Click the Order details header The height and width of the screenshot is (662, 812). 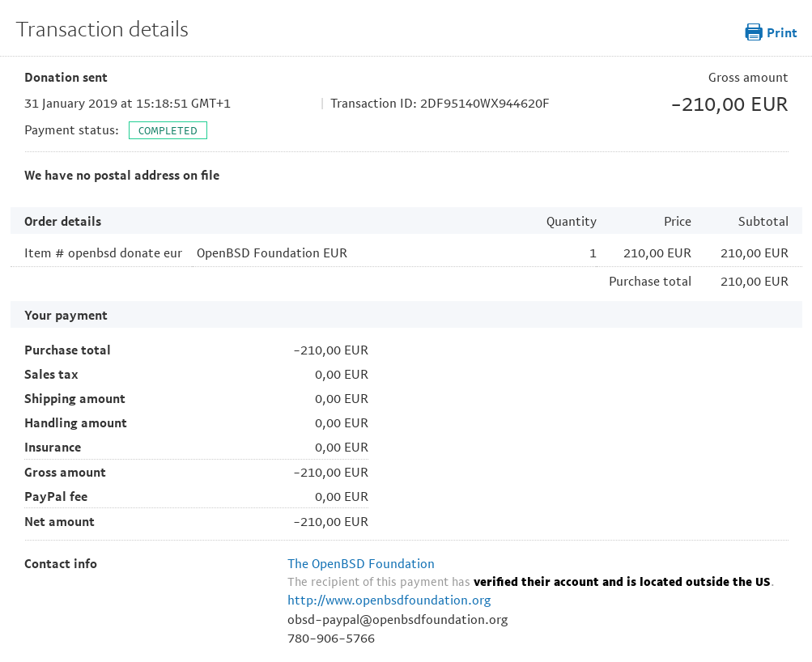[x=62, y=222]
